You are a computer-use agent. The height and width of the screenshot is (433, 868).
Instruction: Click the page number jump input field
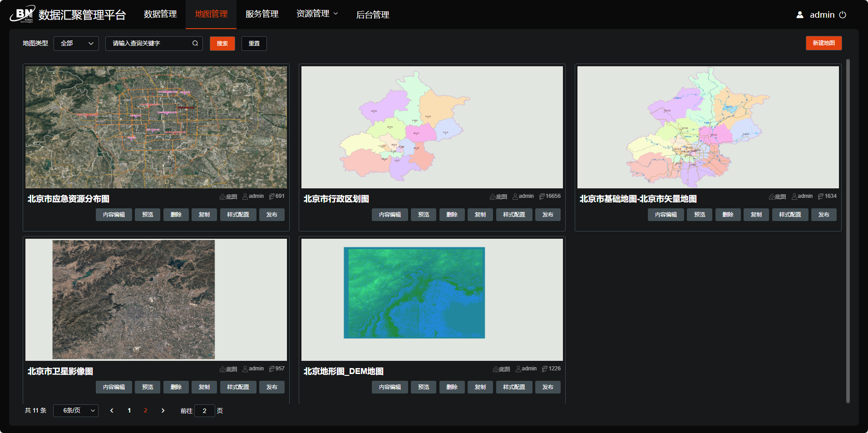click(204, 411)
